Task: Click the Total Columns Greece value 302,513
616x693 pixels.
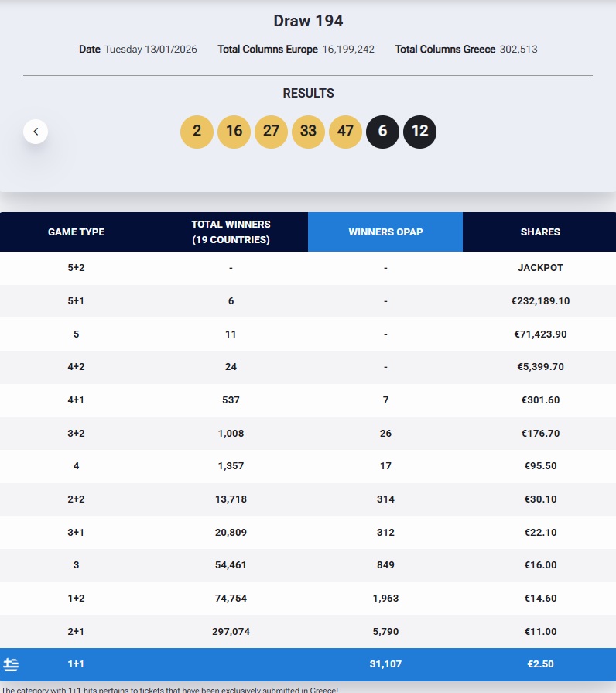Action: 518,50
